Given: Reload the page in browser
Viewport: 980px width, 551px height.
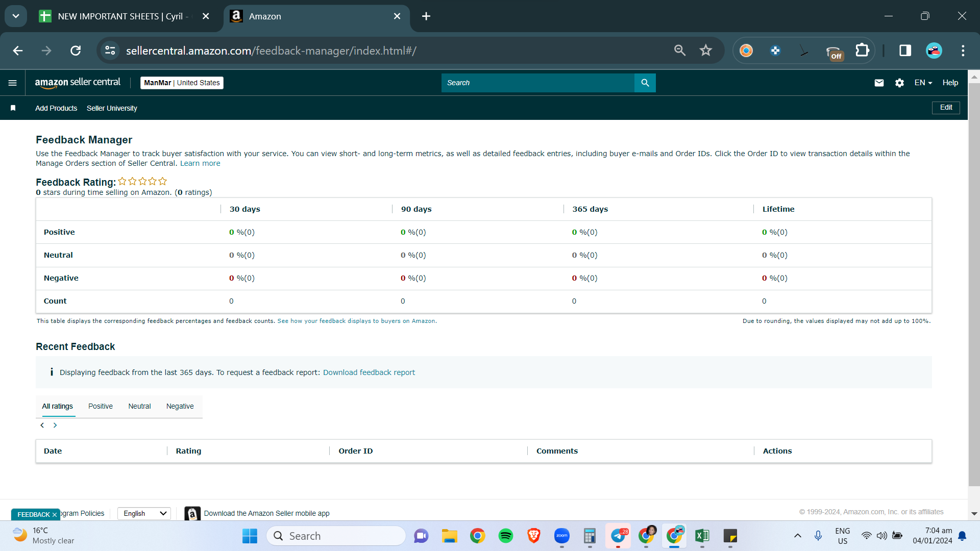Looking at the screenshot, I should (x=76, y=51).
